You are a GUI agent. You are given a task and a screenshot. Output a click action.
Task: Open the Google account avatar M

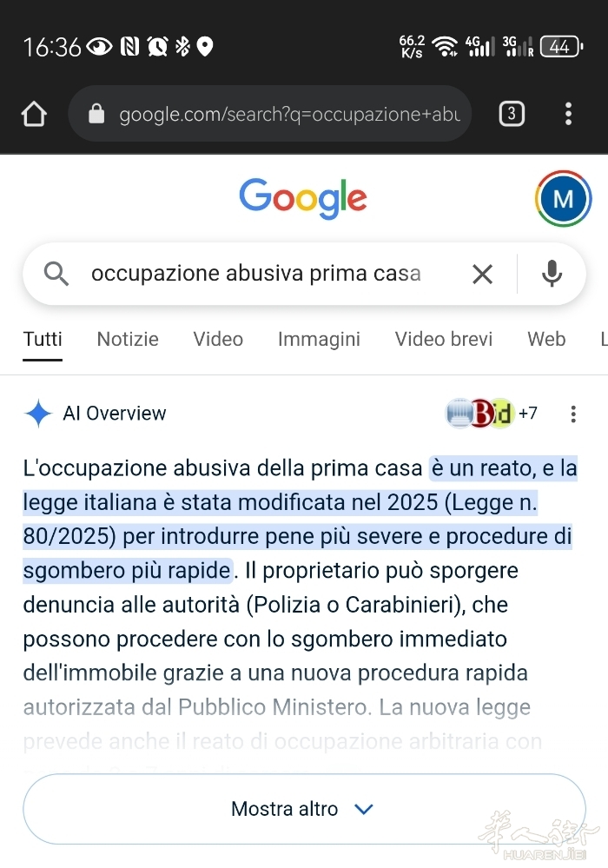[x=563, y=199]
